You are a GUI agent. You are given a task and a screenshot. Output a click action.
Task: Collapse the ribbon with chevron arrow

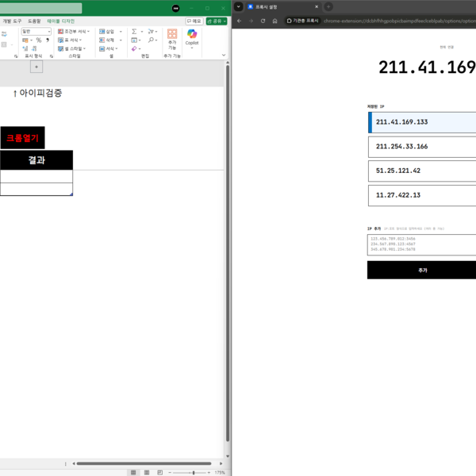click(x=224, y=56)
